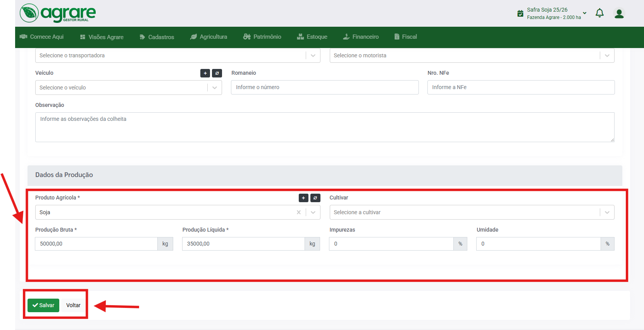Expand the Produto Agrícola dropdown arrow
644x330 pixels.
pyautogui.click(x=313, y=212)
